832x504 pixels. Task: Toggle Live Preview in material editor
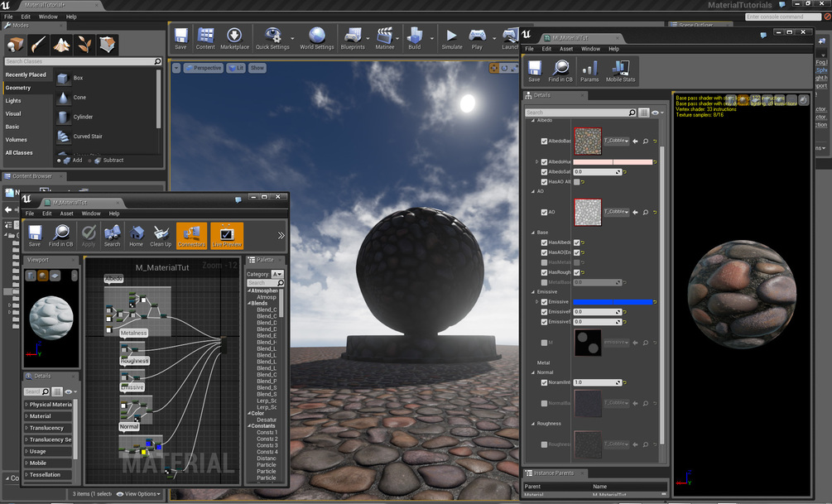227,236
